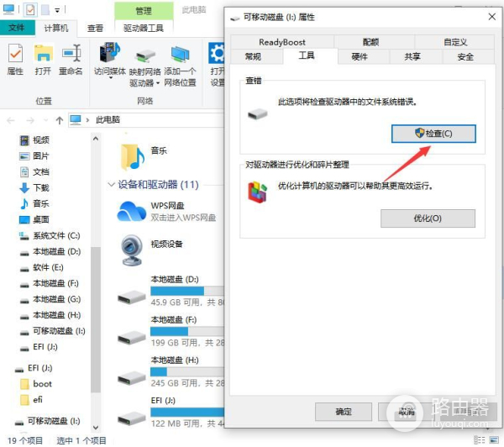Image resolution: width=504 pixels, height=447 pixels.
Task: Click the up-arrow navigation icon
Action: [x=59, y=121]
